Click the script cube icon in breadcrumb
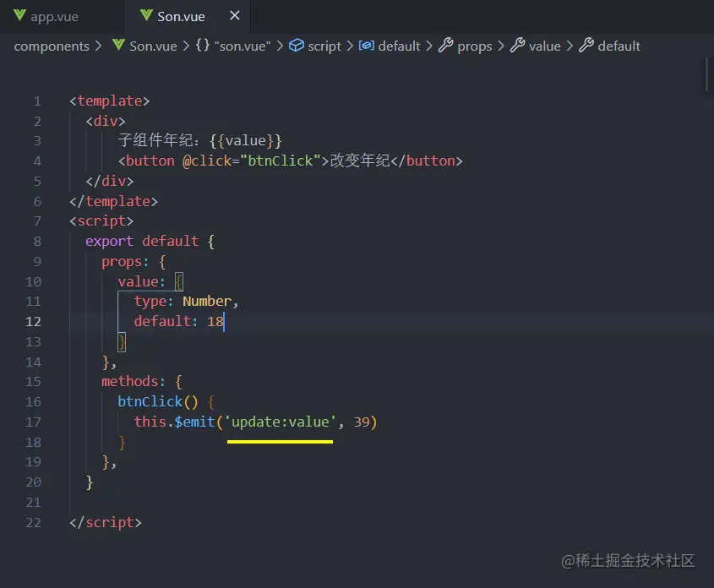Viewport: 714px width, 588px height. point(297,45)
